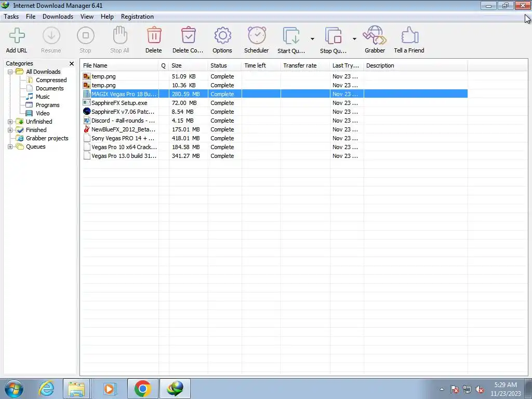Screen dimensions: 532x399
Task: Expand the Finished category node
Action: pyautogui.click(x=10, y=130)
